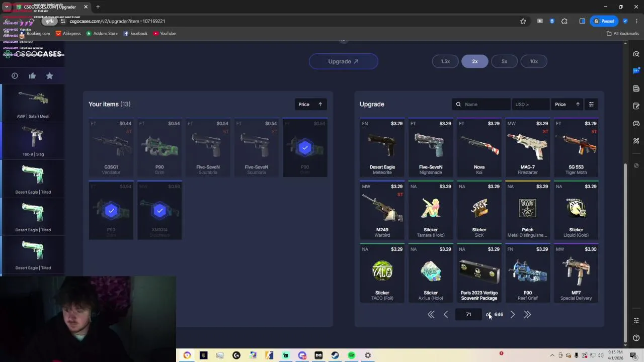Bookmark this page with the star icon

523,21
